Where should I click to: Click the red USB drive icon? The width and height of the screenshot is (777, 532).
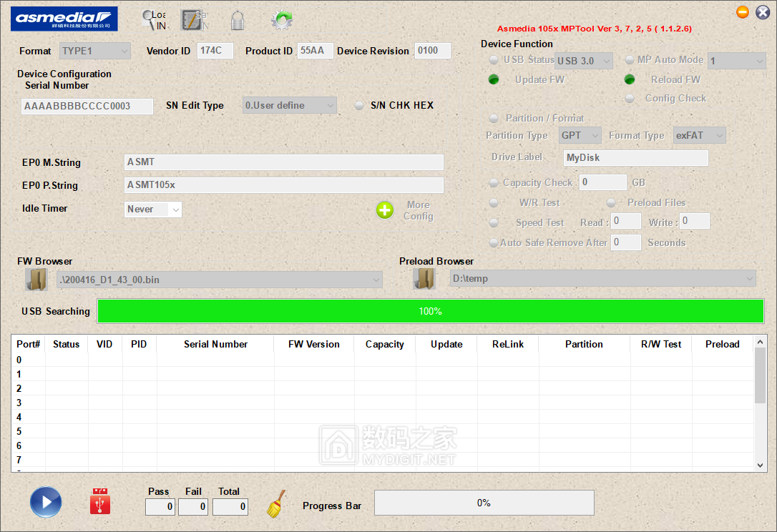click(100, 502)
